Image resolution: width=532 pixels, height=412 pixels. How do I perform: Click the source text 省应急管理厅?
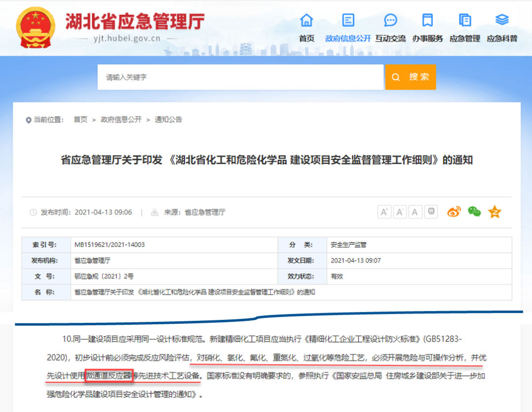pos(205,212)
